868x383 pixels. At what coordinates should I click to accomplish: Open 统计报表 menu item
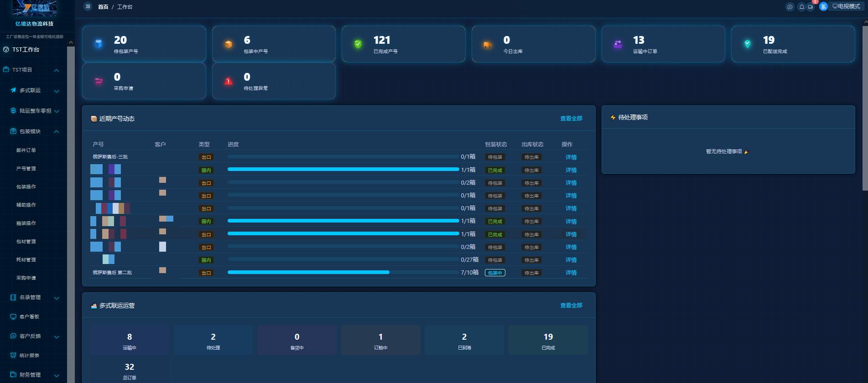point(29,355)
